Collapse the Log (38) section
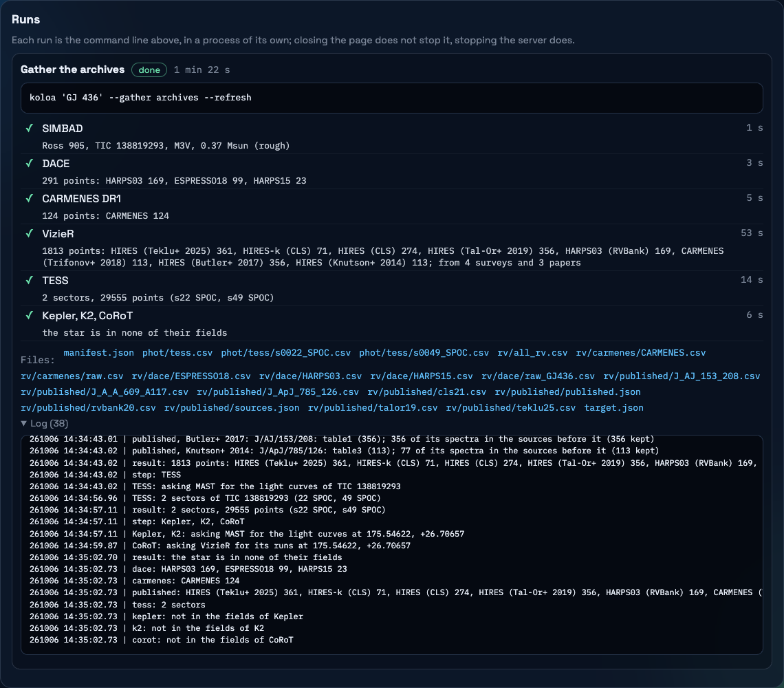 point(45,423)
